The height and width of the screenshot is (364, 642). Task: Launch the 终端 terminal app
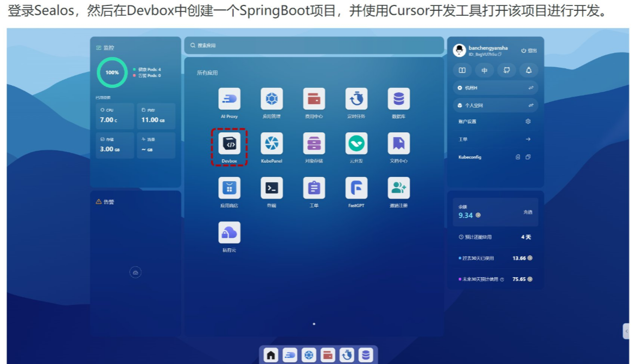271,188
